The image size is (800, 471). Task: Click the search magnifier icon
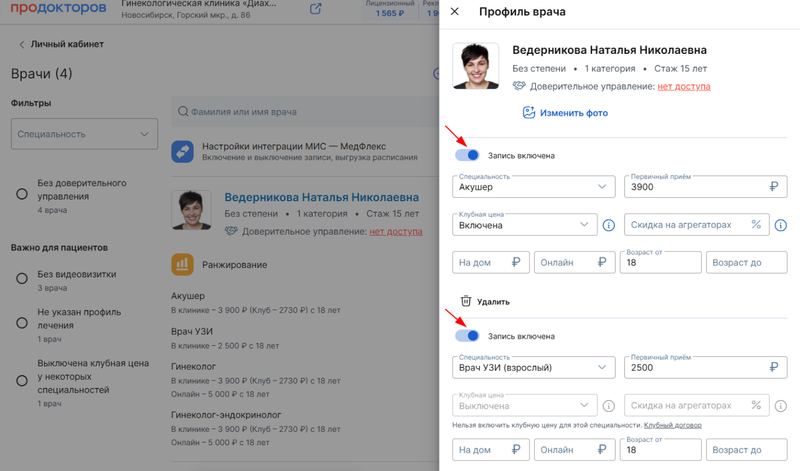[183, 111]
